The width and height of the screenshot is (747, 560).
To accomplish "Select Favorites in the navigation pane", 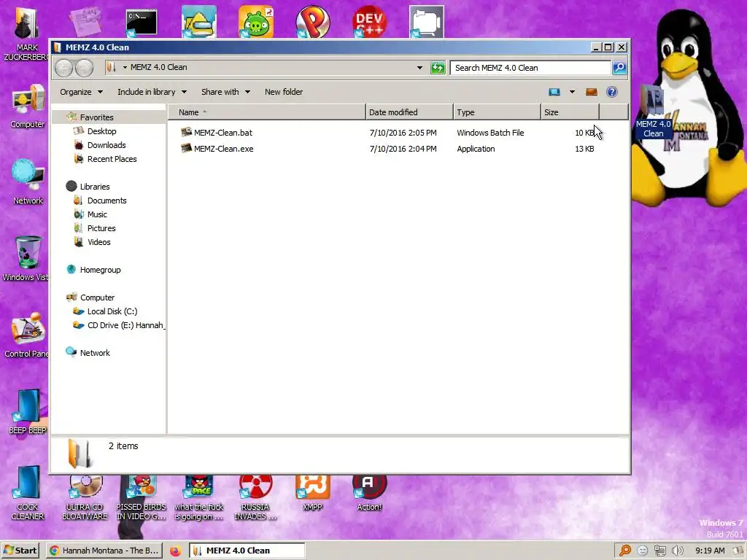I will pos(97,117).
